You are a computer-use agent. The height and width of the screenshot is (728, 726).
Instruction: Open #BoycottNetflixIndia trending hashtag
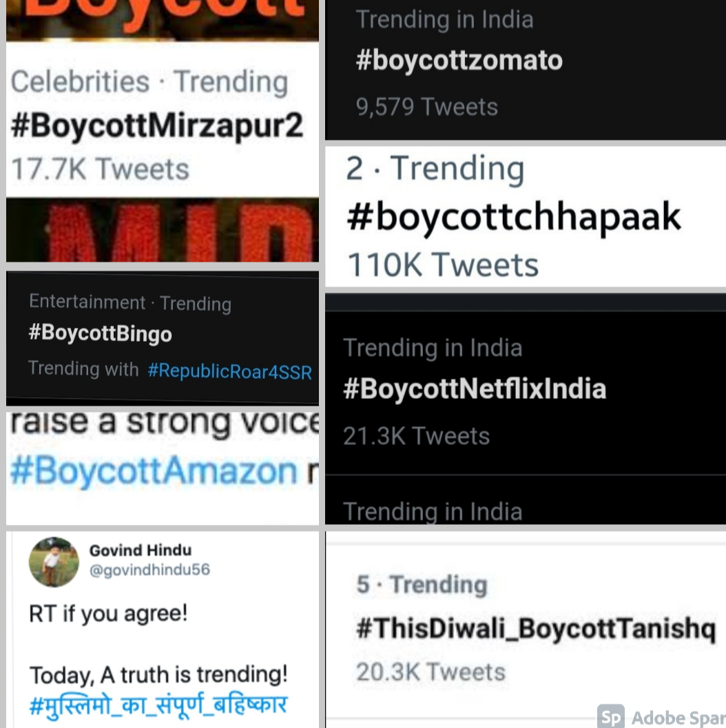(475, 389)
